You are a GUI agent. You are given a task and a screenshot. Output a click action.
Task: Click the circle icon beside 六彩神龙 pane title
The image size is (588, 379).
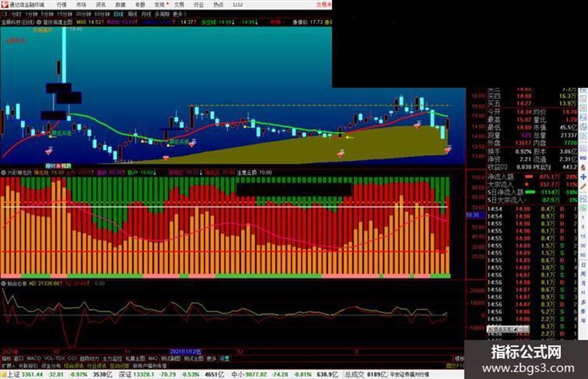click(x=3, y=172)
